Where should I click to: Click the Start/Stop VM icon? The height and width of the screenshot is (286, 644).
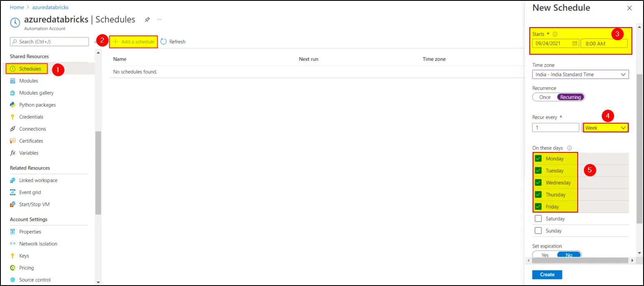pyautogui.click(x=13, y=204)
